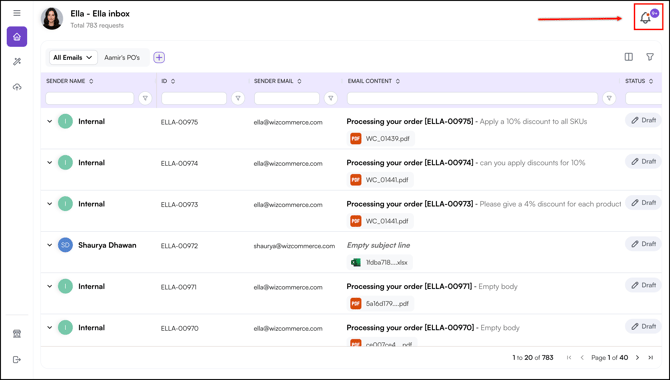Go to the previous page
This screenshot has width=670, height=380.
coord(582,358)
